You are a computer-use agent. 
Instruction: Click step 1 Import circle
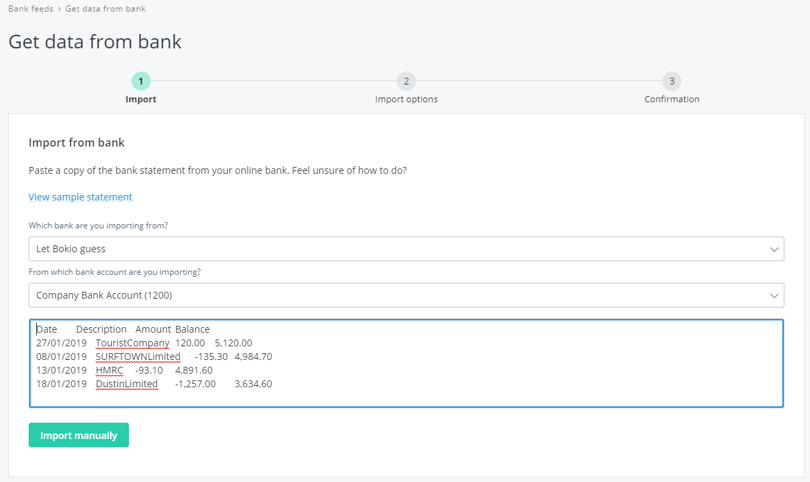tap(141, 81)
